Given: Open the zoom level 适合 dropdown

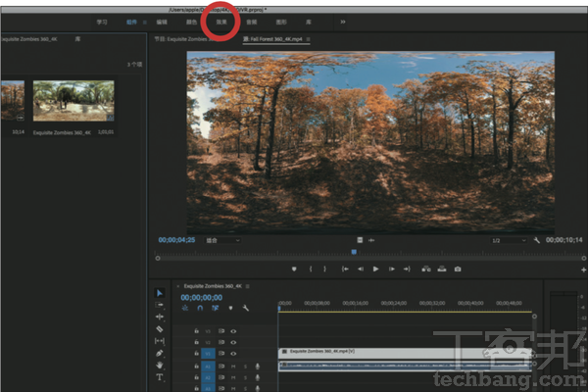Looking at the screenshot, I should tap(222, 240).
